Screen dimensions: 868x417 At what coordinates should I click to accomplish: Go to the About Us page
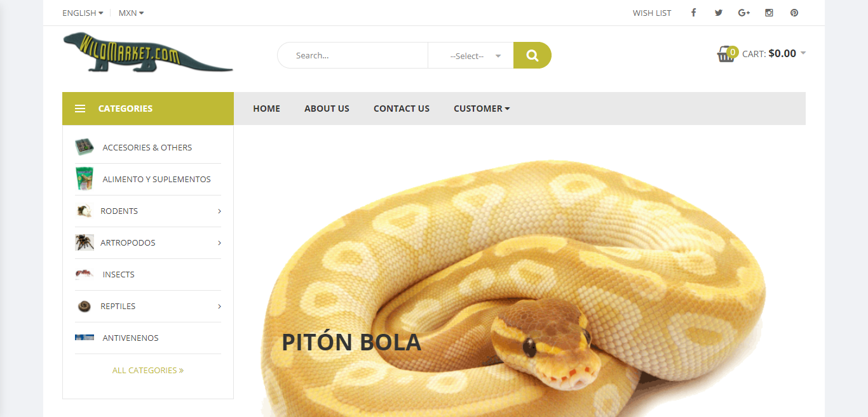[x=327, y=109]
